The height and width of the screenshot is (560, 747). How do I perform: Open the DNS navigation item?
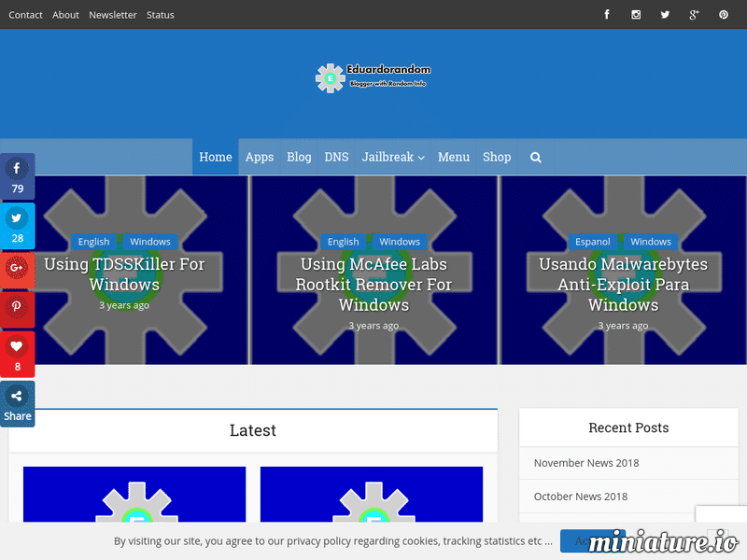pyautogui.click(x=336, y=157)
